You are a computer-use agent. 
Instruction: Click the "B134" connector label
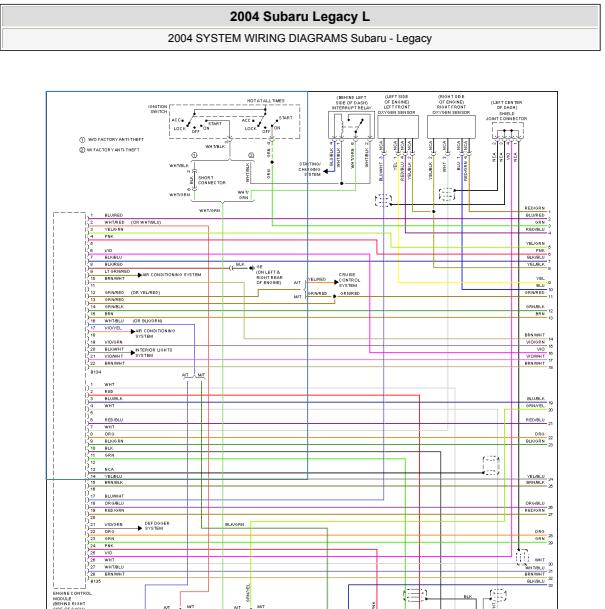click(96, 372)
